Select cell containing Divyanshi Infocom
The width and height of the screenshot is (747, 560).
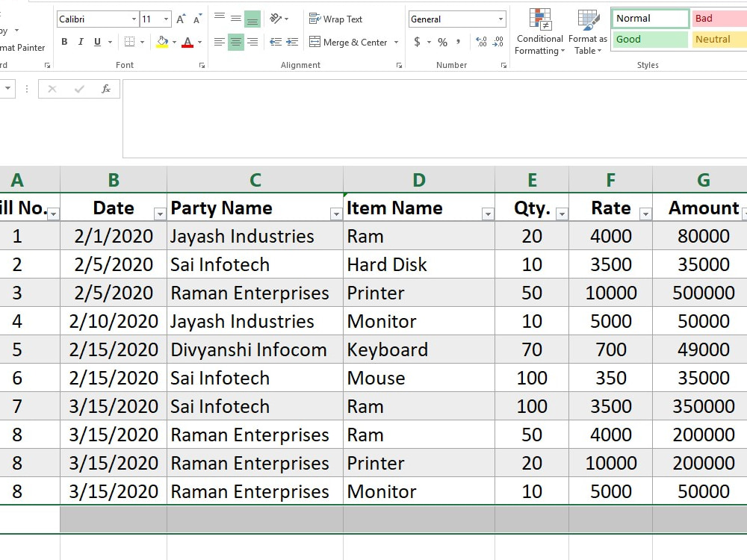coord(255,349)
